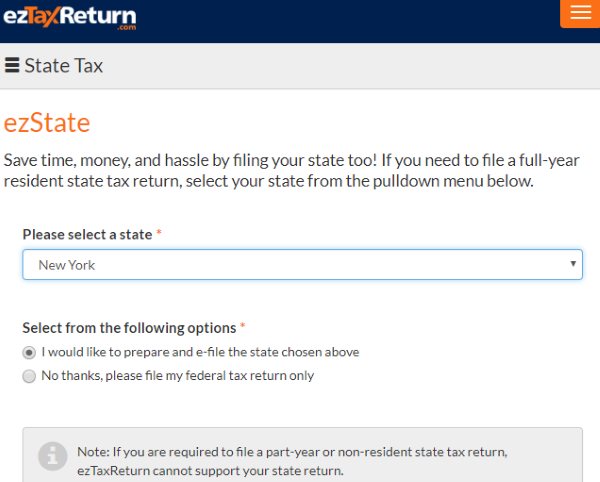600x482 pixels.
Task: Click the ezState page heading
Action: (47, 123)
